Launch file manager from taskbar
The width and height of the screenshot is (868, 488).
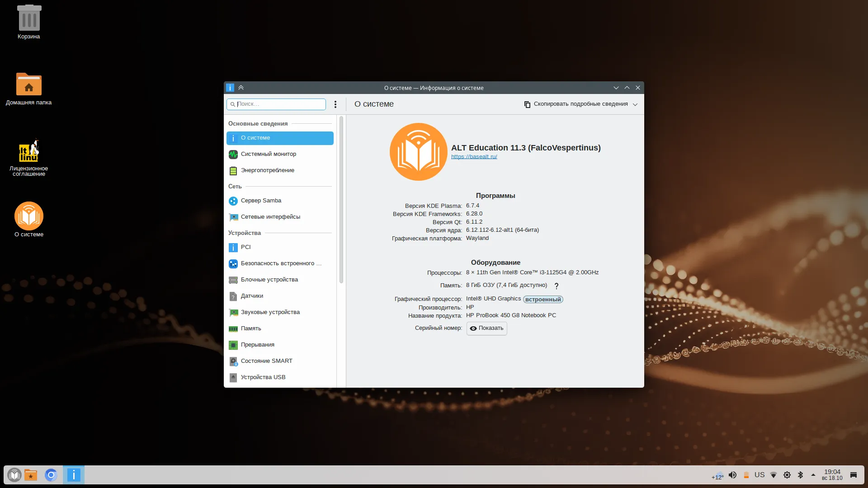pyautogui.click(x=31, y=475)
